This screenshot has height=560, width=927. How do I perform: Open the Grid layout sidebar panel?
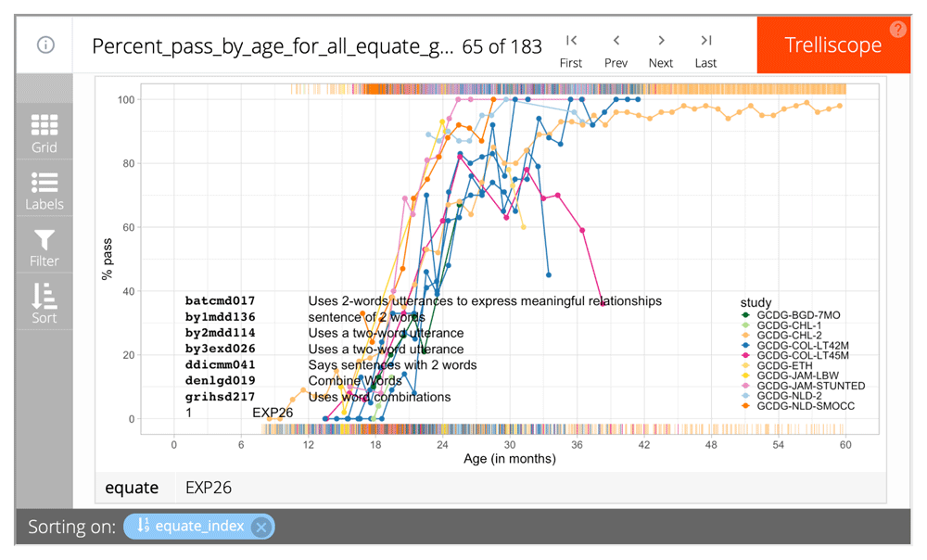click(x=44, y=132)
